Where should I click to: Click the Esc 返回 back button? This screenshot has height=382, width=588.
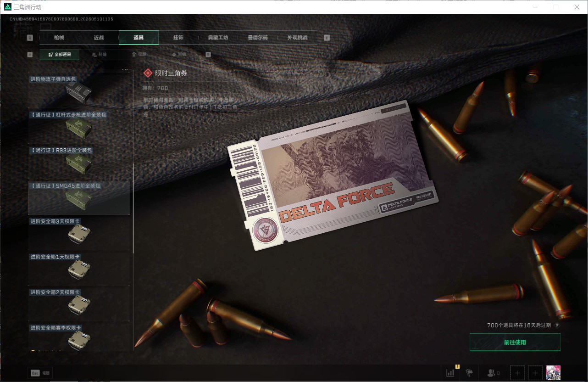tap(40, 373)
